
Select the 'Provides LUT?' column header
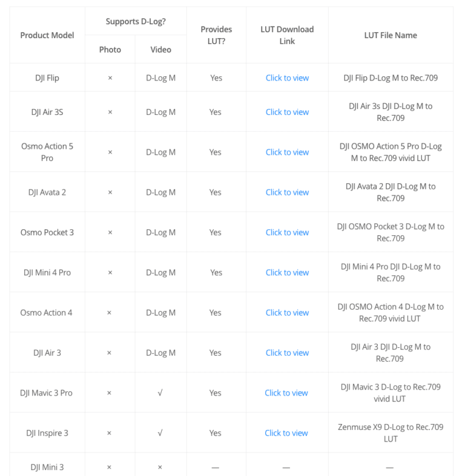[216, 35]
